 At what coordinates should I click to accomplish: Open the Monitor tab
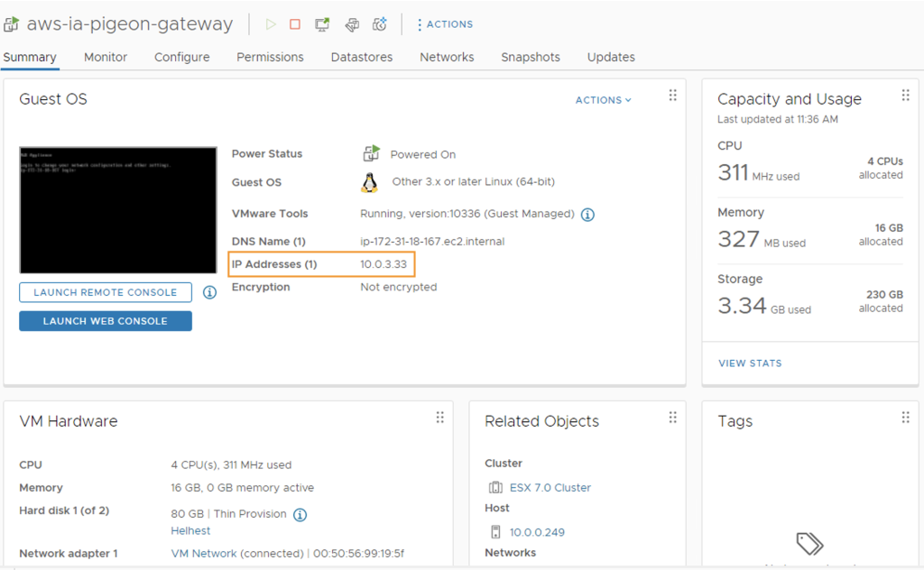tap(105, 57)
